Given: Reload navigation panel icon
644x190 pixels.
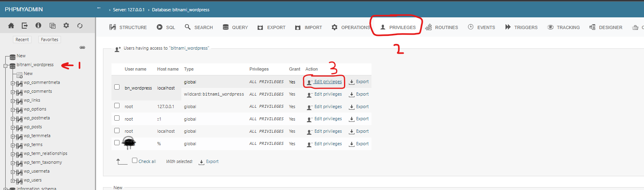Looking at the screenshot, I should click(80, 25).
